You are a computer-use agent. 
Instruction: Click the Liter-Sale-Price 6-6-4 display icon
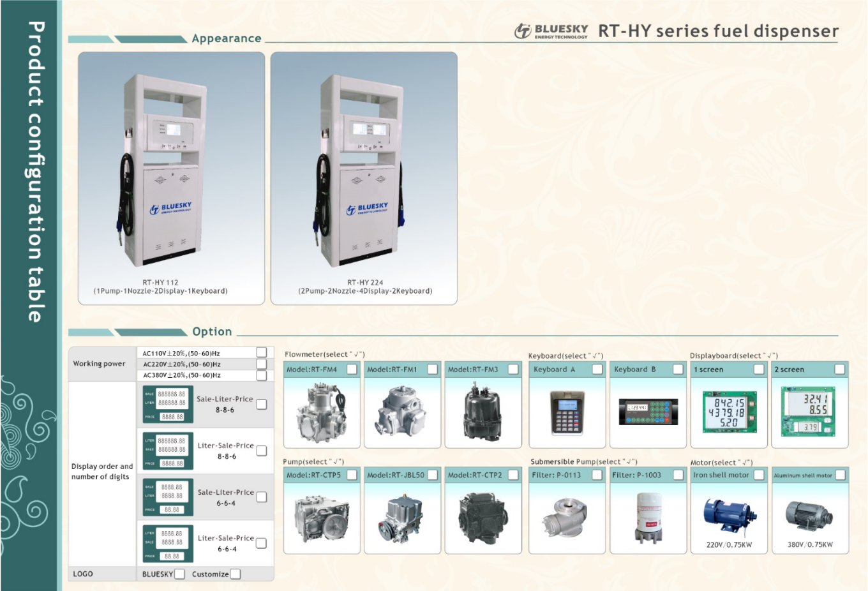coord(167,543)
